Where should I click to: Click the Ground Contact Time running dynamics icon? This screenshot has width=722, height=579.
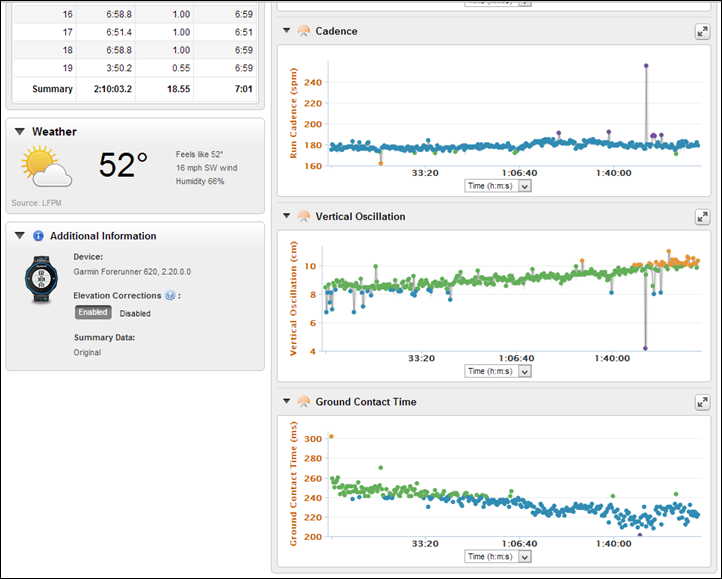coord(303,402)
